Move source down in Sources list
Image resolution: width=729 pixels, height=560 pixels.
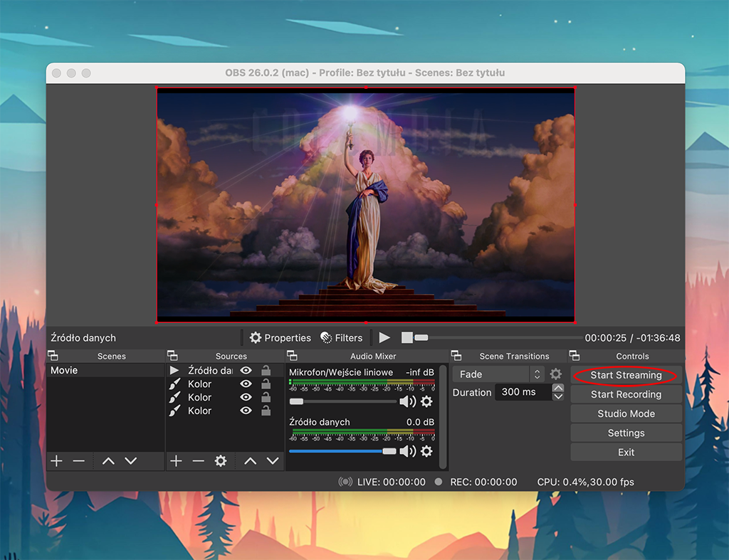(273, 461)
